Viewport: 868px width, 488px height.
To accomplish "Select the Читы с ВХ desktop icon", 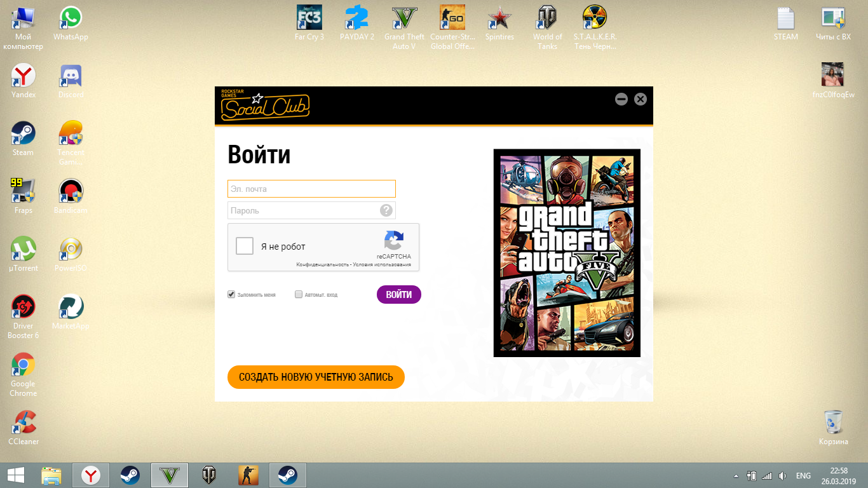I will 833,24.
